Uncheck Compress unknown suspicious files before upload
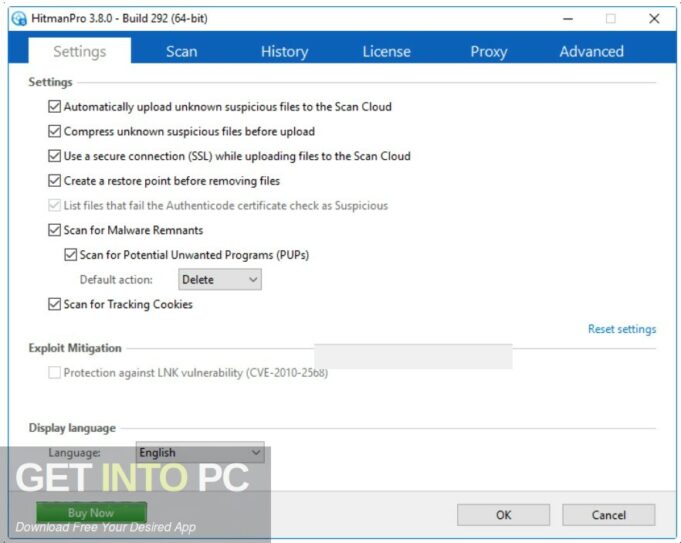This screenshot has width=681, height=543. pos(54,131)
